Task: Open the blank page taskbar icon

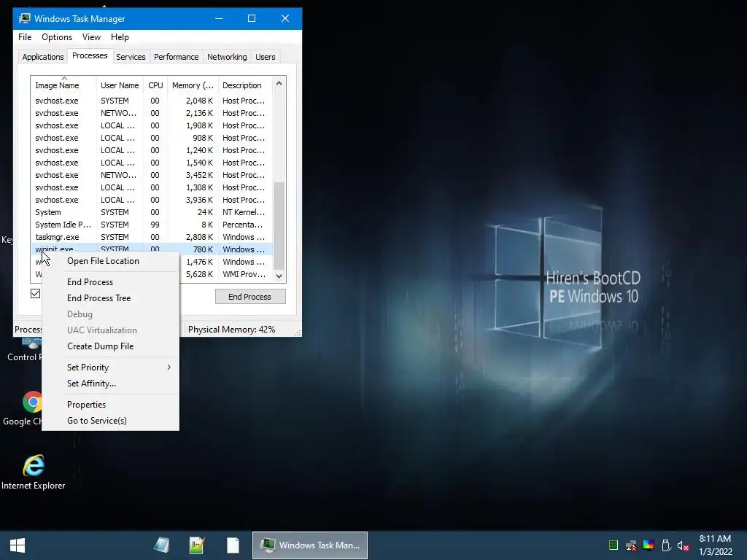Action: [233, 545]
